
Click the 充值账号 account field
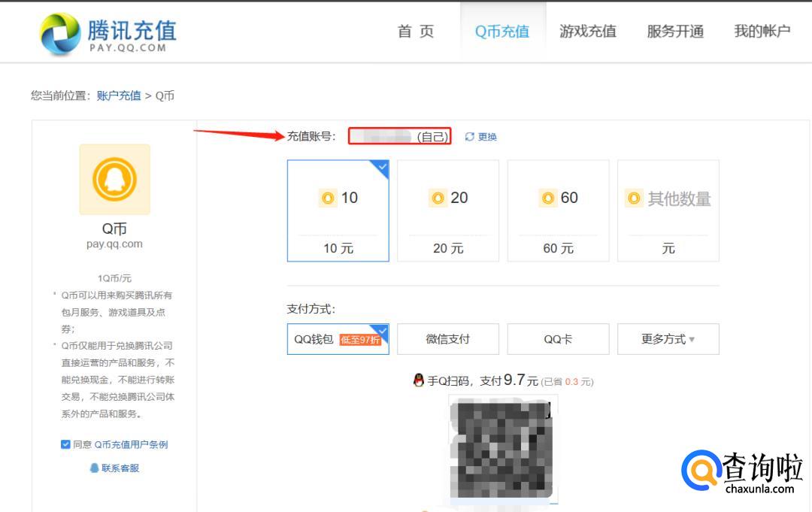[399, 136]
